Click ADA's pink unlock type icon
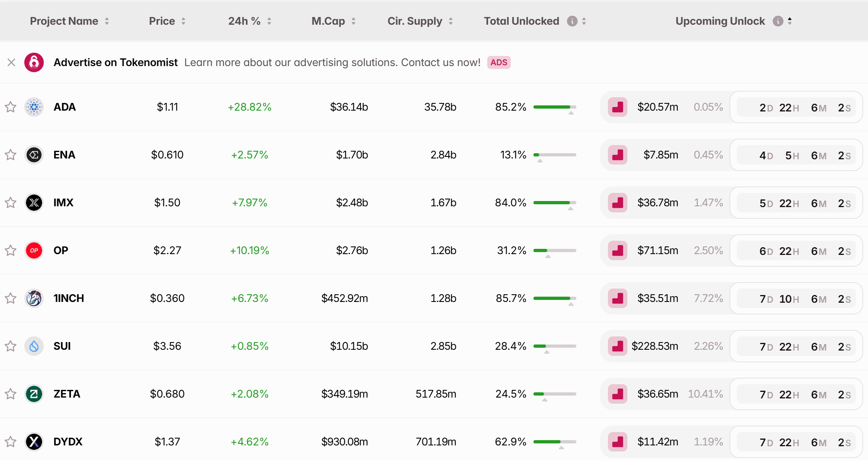Viewport: 868px width, 460px height. point(618,107)
